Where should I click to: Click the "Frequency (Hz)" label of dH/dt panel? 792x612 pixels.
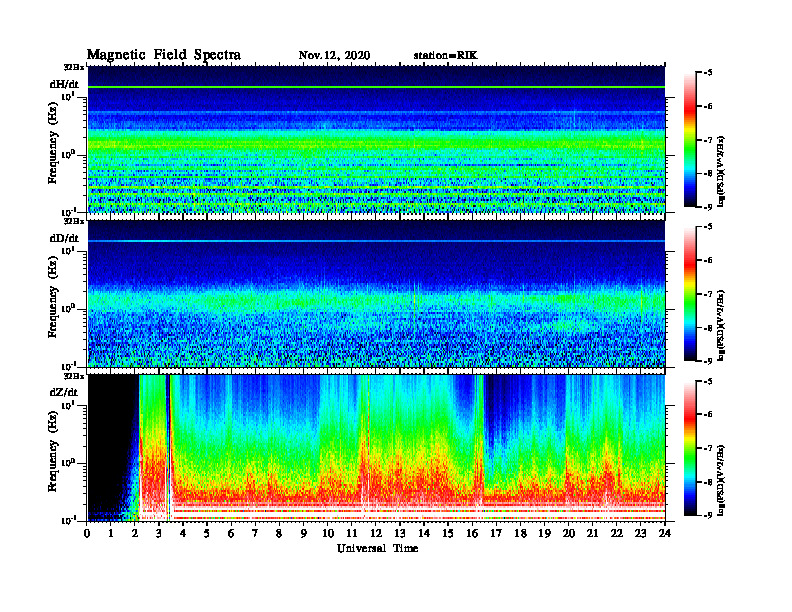click(x=53, y=143)
